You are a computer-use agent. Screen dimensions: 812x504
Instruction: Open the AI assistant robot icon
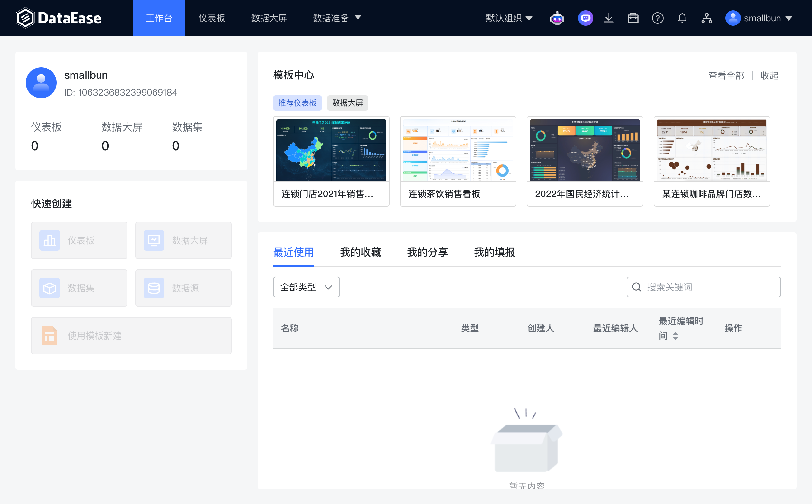(x=557, y=18)
